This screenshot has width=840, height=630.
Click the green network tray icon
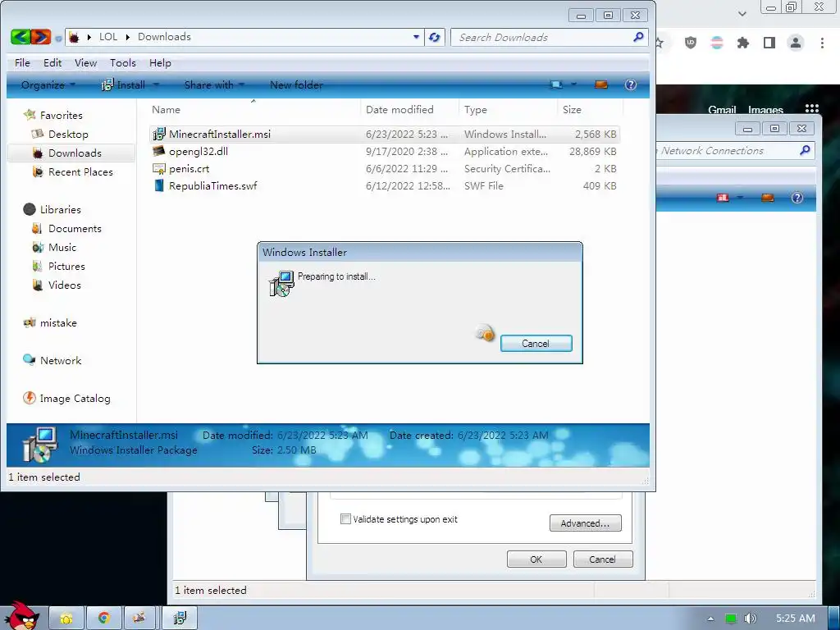tap(731, 619)
